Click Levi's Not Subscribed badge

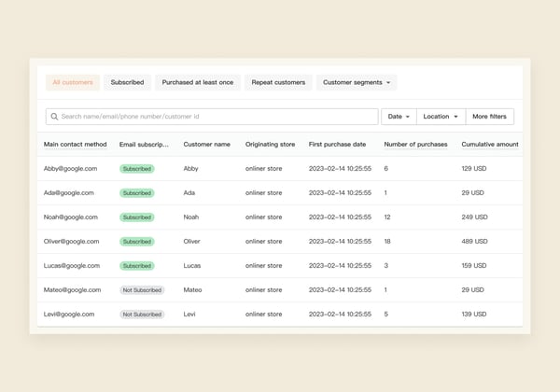click(x=142, y=315)
